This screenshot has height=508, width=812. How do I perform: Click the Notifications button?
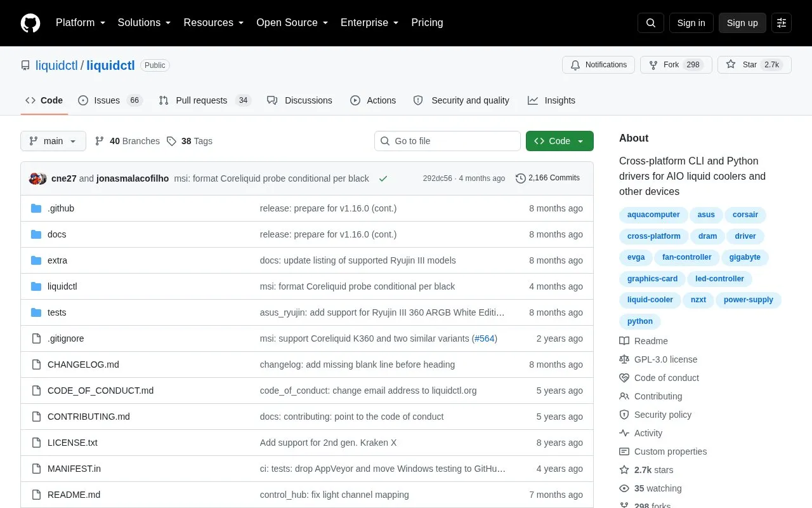click(x=598, y=65)
